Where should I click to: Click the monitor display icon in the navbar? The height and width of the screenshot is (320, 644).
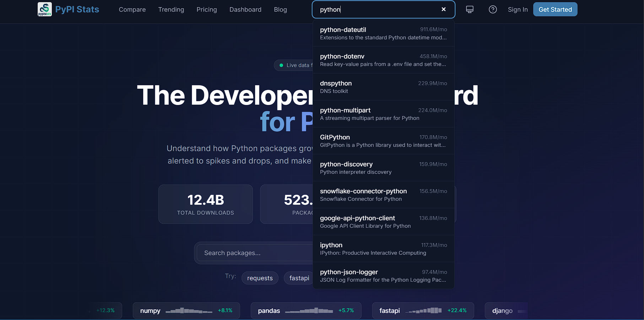tap(469, 9)
